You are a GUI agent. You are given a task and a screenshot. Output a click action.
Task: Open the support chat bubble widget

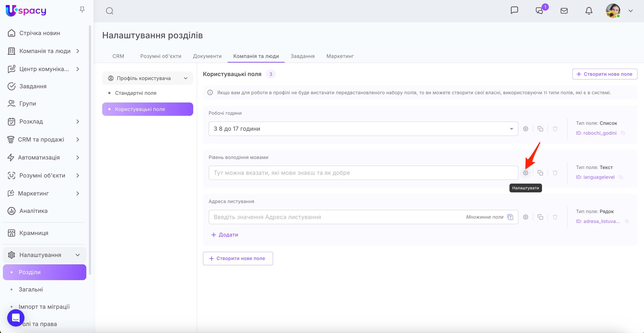pos(16,318)
